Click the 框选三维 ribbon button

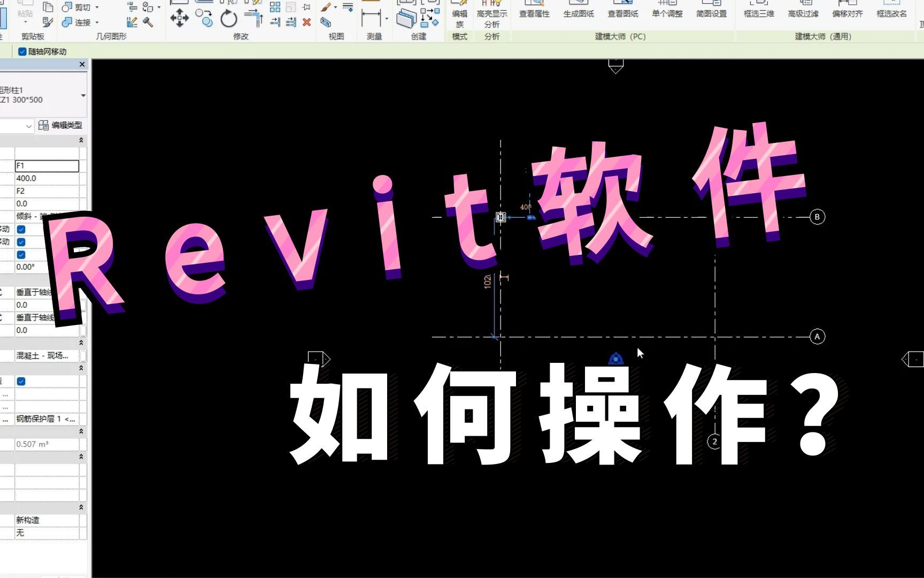pos(759,10)
